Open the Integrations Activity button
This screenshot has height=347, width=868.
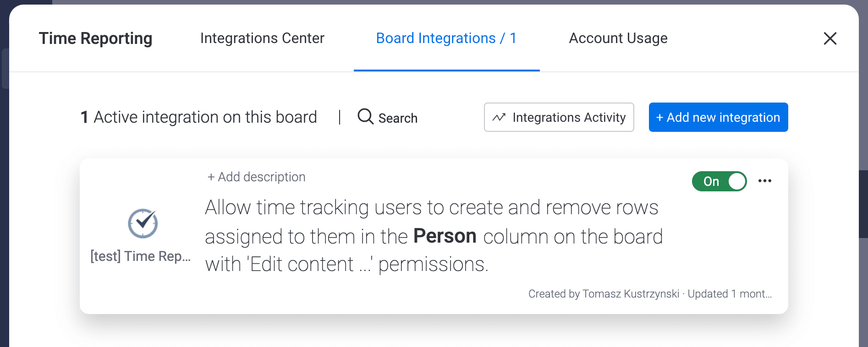tap(559, 117)
